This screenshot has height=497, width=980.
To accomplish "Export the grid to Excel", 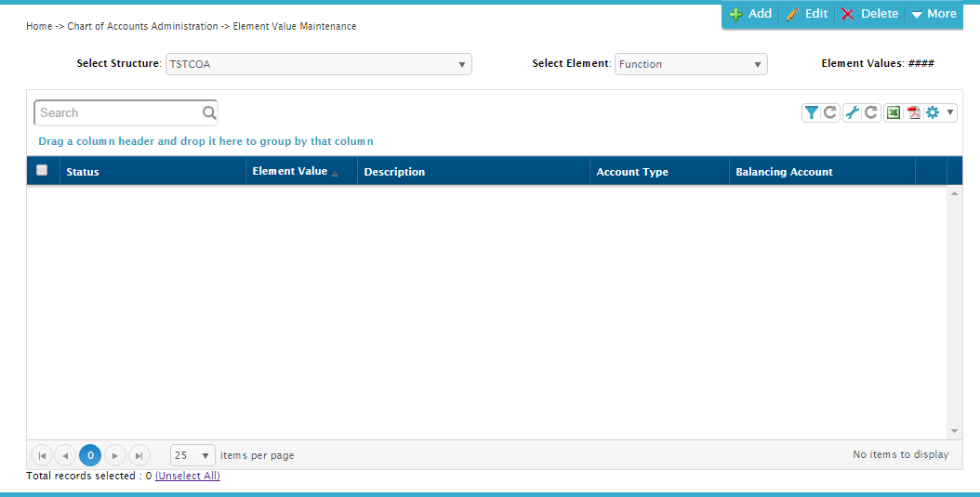I will 894,112.
